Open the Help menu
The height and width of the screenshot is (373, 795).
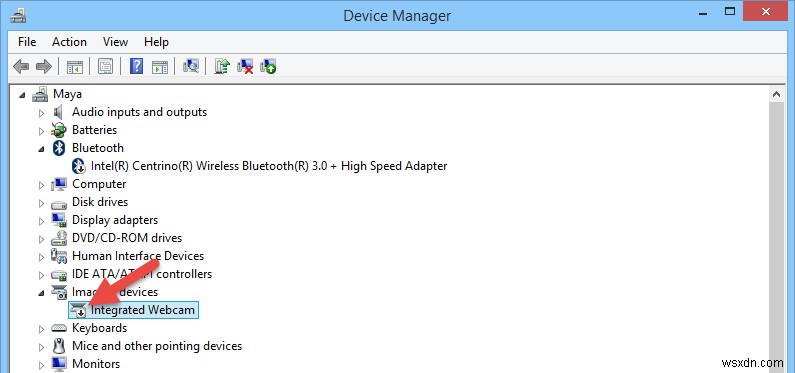pyautogui.click(x=156, y=42)
